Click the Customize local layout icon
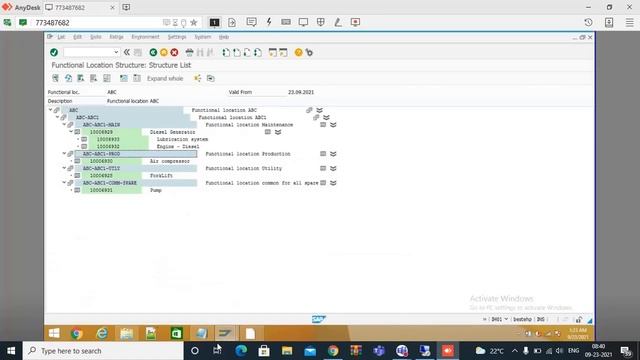 tap(309, 52)
